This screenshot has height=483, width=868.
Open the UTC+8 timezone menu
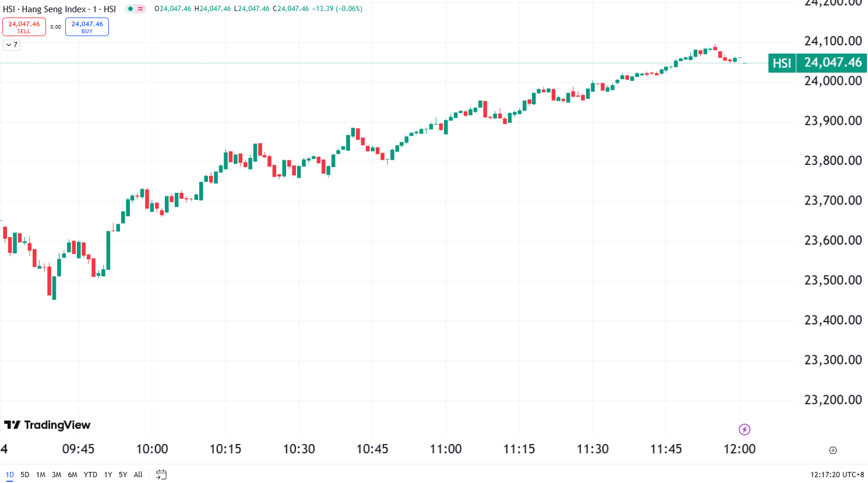[x=837, y=474]
